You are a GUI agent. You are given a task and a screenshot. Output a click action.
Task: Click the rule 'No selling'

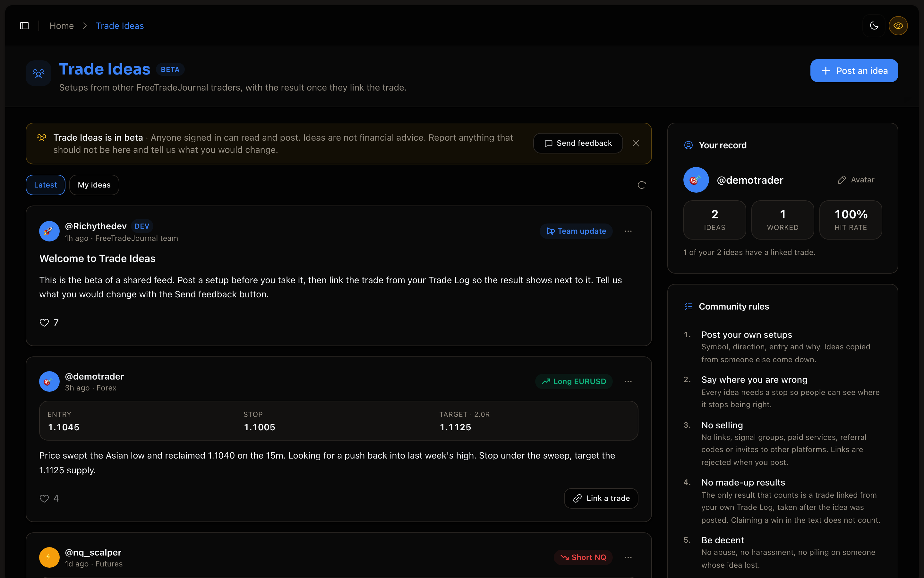coord(722,425)
